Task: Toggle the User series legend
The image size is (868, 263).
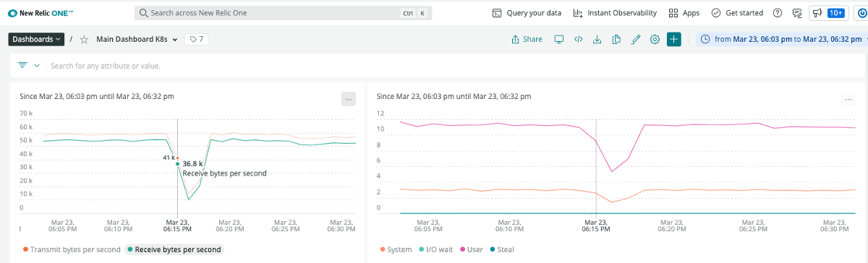Action: 471,249
